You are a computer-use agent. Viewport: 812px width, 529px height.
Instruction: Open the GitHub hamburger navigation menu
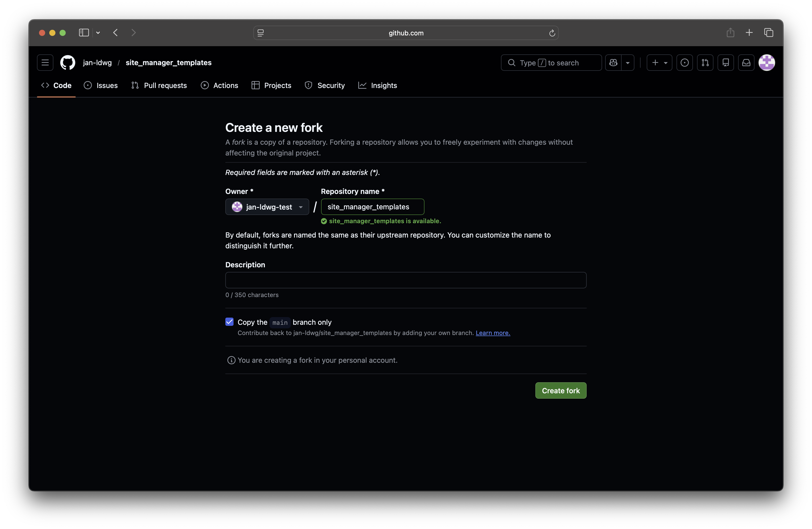[45, 63]
